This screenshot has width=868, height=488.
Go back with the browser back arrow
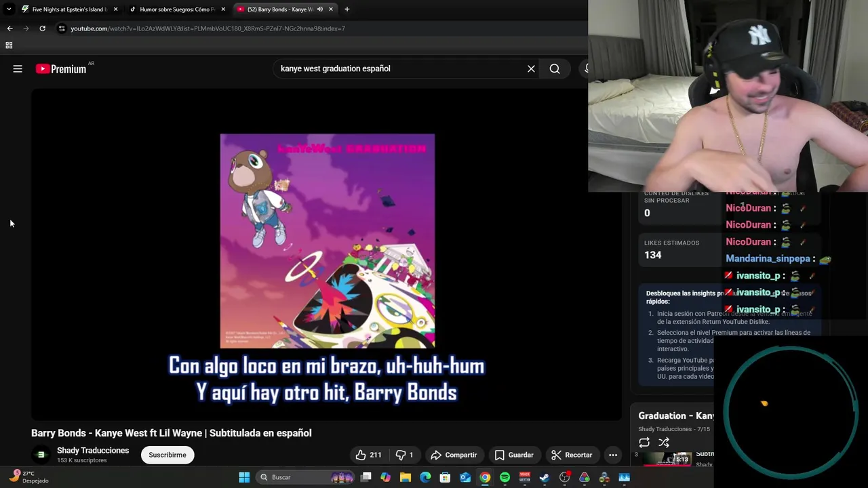(9, 28)
